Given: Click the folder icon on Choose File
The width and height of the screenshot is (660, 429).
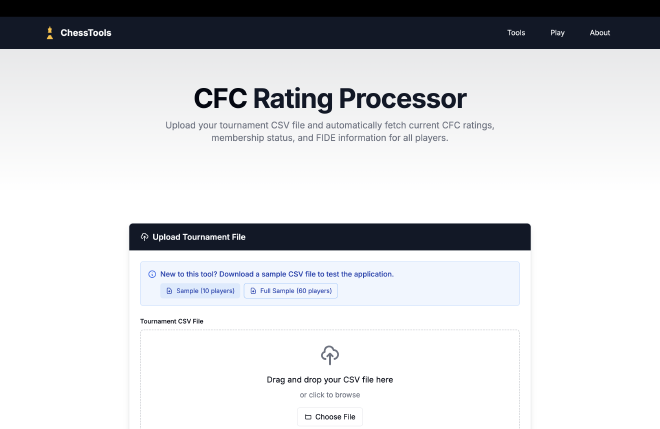Looking at the screenshot, I should (308, 417).
